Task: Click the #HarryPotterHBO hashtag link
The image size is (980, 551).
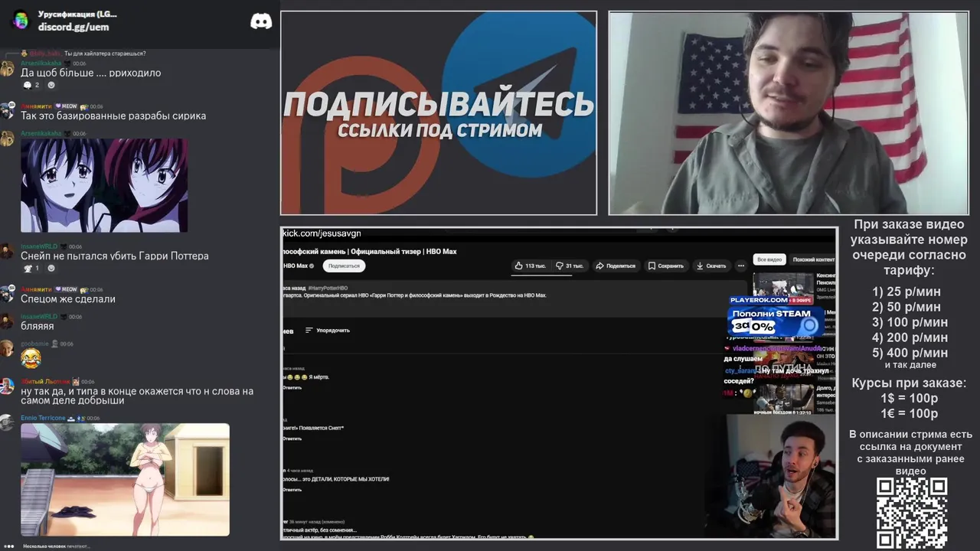Action: tap(328, 287)
